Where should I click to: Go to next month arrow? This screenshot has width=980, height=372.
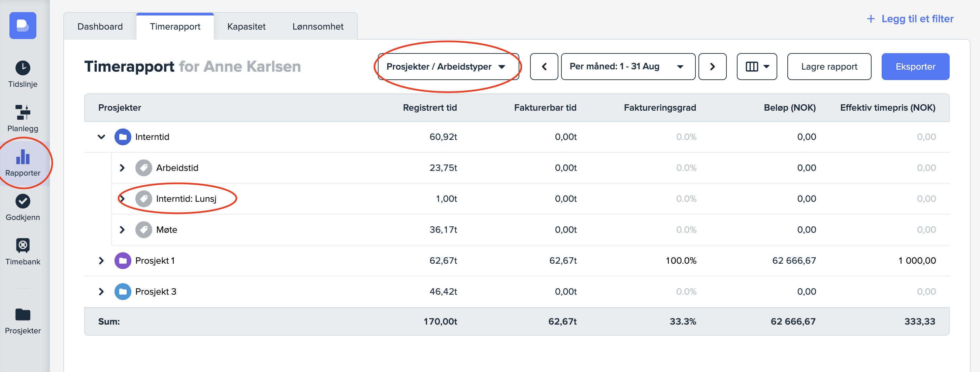tap(712, 67)
